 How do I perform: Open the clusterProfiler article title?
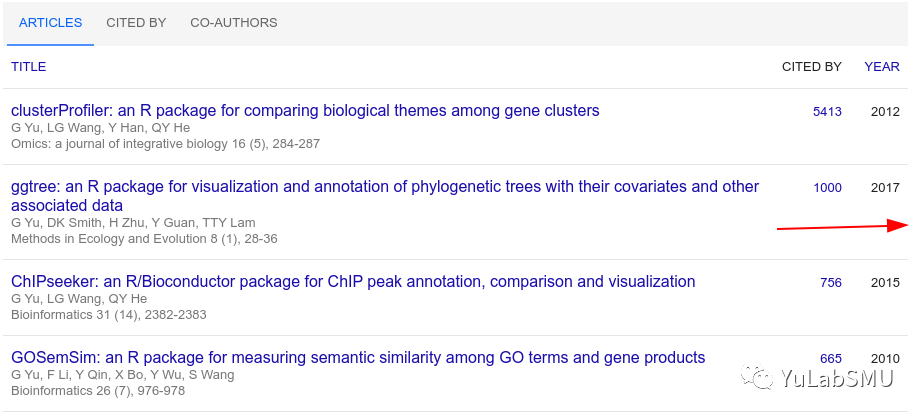[305, 111]
